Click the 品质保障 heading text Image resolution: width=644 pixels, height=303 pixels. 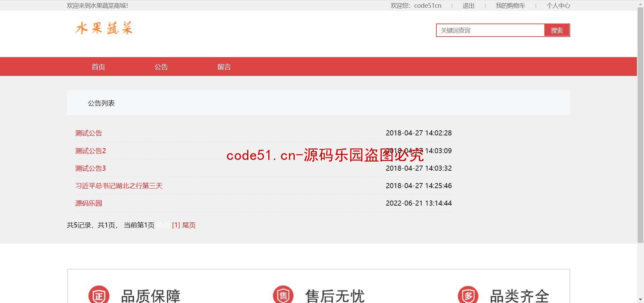point(151,296)
